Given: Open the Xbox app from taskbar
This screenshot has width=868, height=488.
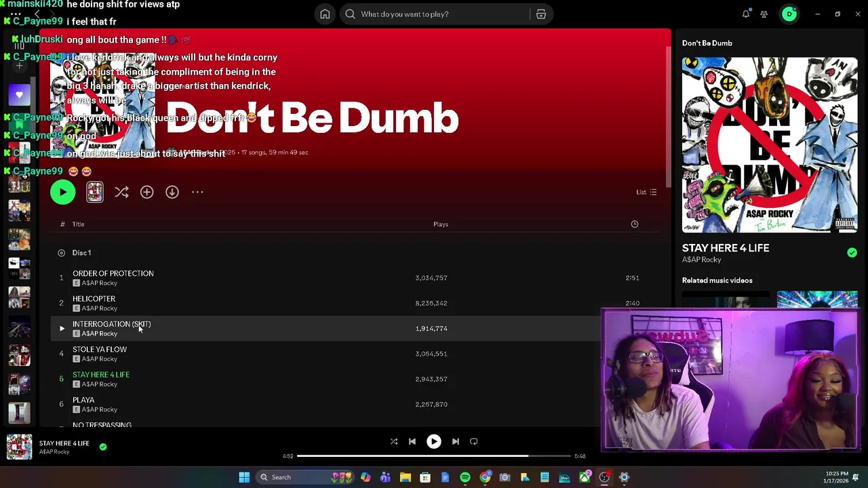Looking at the screenshot, I should pyautogui.click(x=584, y=477).
